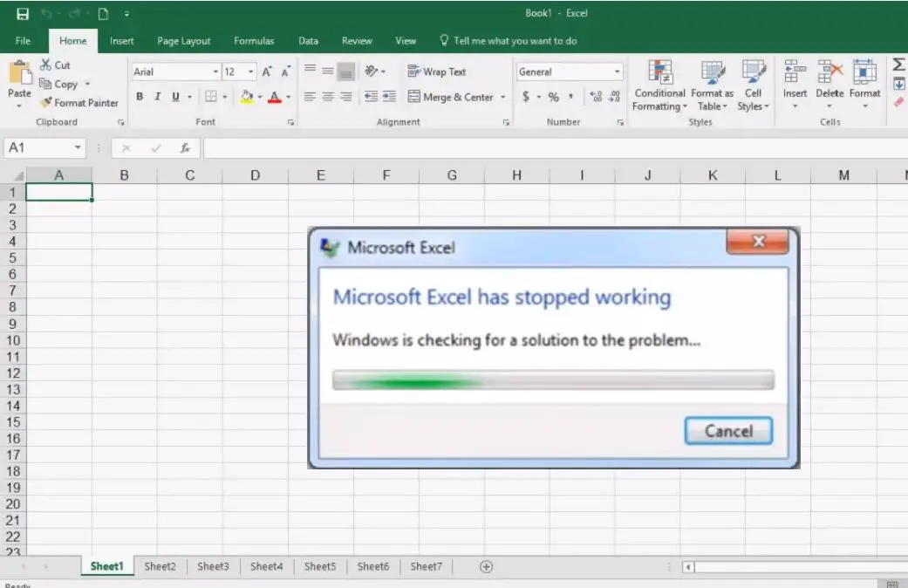The image size is (908, 588).
Task: Click the Paste clipboard icon
Action: 20,74
